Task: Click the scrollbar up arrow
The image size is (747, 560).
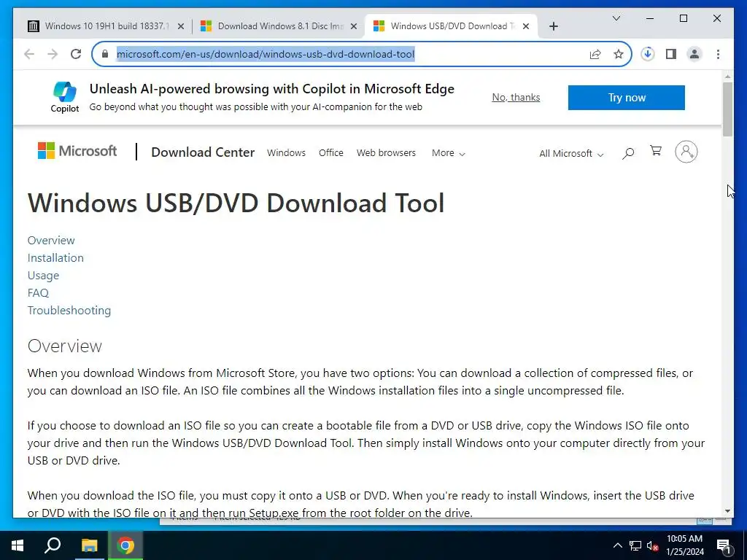Action: 727,76
